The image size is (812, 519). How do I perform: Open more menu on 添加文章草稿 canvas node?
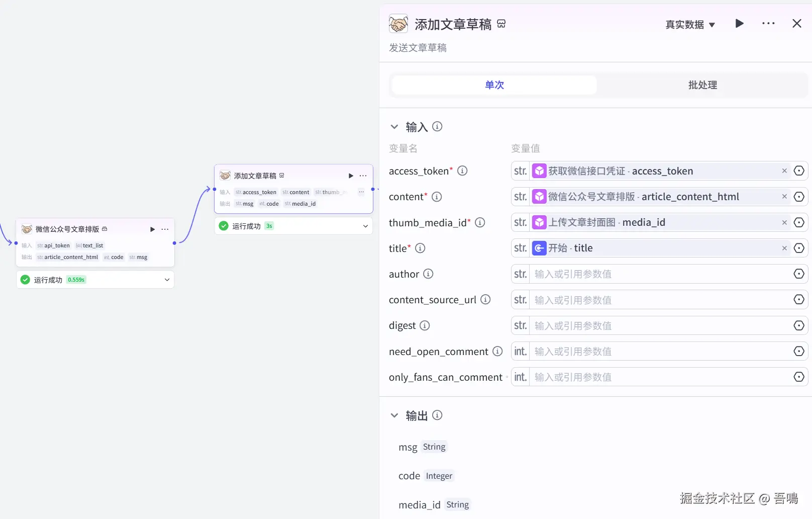click(x=363, y=176)
